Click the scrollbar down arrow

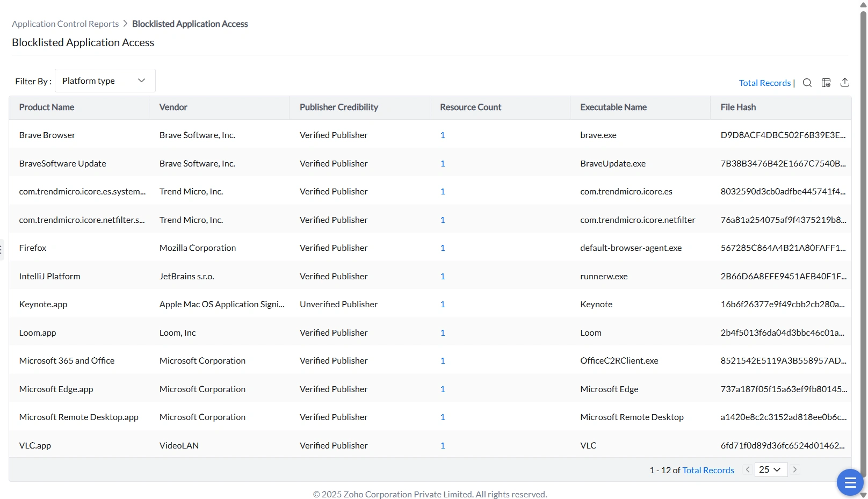point(863,495)
